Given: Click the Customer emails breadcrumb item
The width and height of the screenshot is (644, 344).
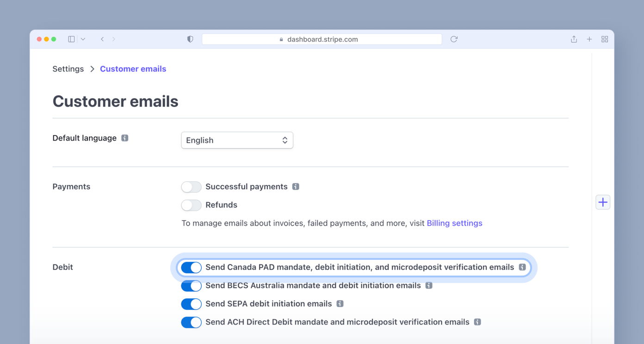Looking at the screenshot, I should tap(133, 68).
